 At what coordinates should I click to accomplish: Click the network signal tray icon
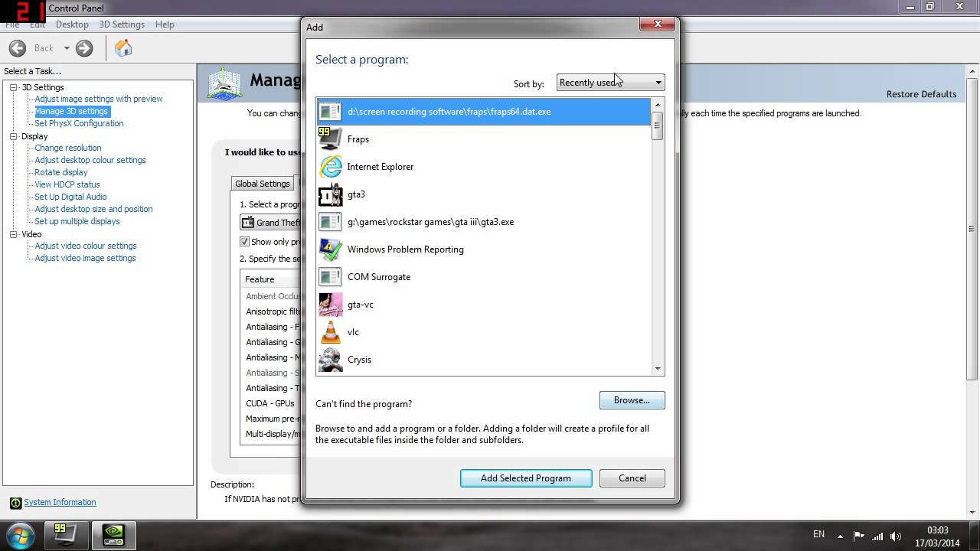coord(877,536)
